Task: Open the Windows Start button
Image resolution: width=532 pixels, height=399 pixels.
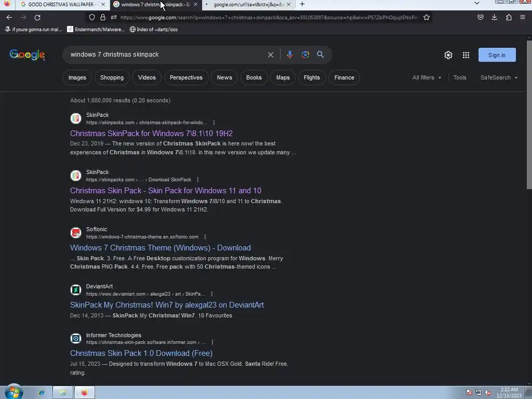Action: tap(14, 392)
